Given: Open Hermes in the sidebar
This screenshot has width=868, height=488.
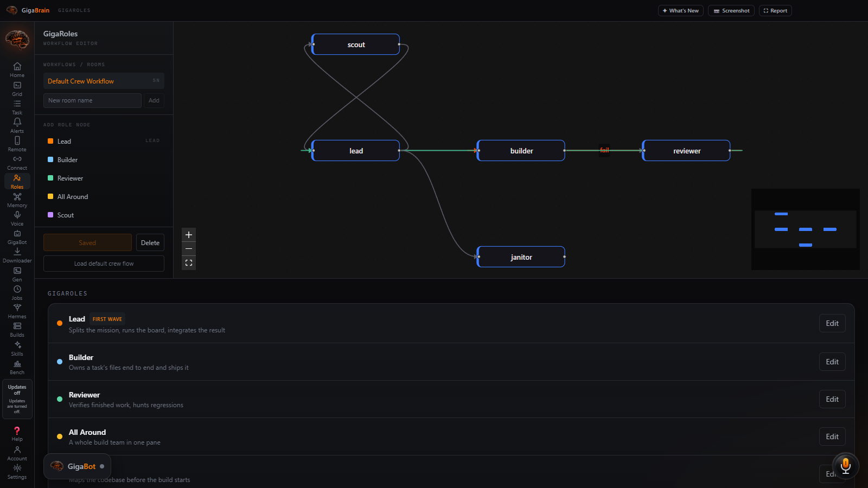Looking at the screenshot, I should coord(17,311).
